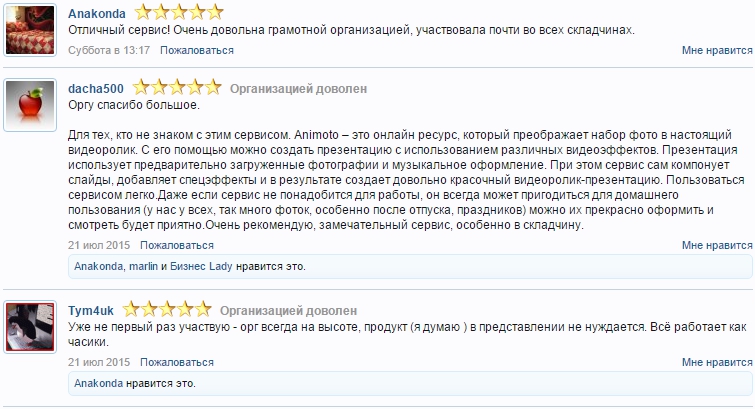The image size is (755, 409).
Task: Click the Суббота в 13:17 timestamp
Action: [x=109, y=48]
